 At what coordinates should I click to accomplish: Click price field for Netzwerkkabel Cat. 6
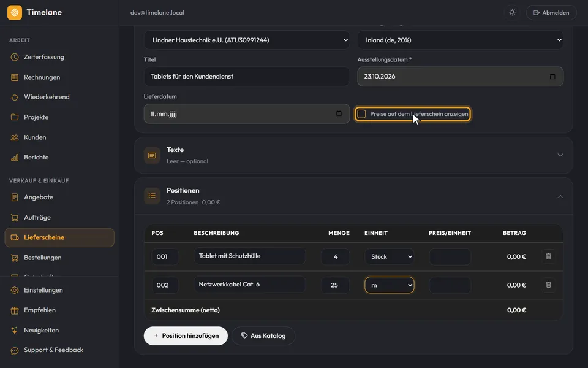[450, 285]
